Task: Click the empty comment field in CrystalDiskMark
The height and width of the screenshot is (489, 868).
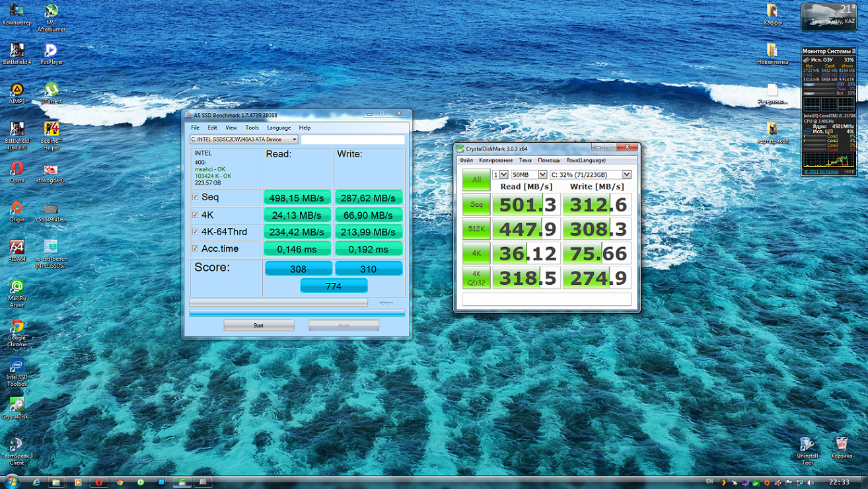Action: click(x=546, y=299)
